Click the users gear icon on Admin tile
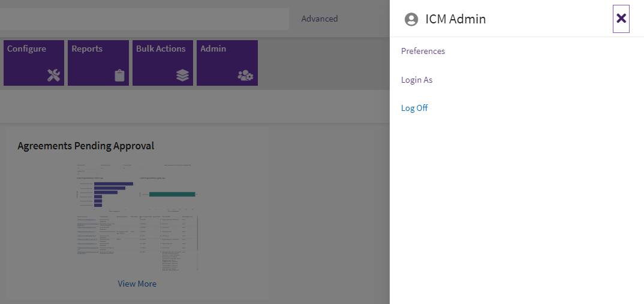Viewport: 644px width, 304px height. 246,76
